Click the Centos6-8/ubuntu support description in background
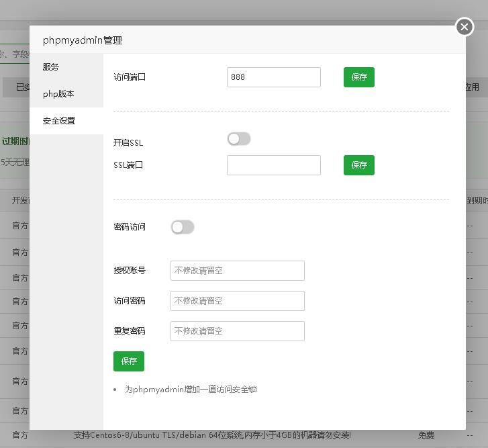The height and width of the screenshot is (448, 488). [212, 435]
